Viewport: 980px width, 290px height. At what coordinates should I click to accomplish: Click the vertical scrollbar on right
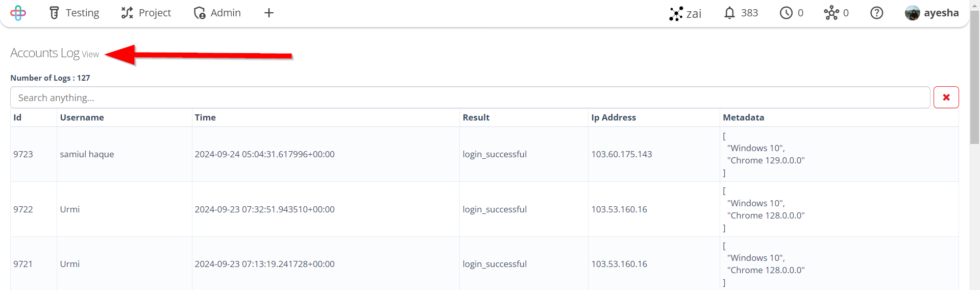point(974,77)
